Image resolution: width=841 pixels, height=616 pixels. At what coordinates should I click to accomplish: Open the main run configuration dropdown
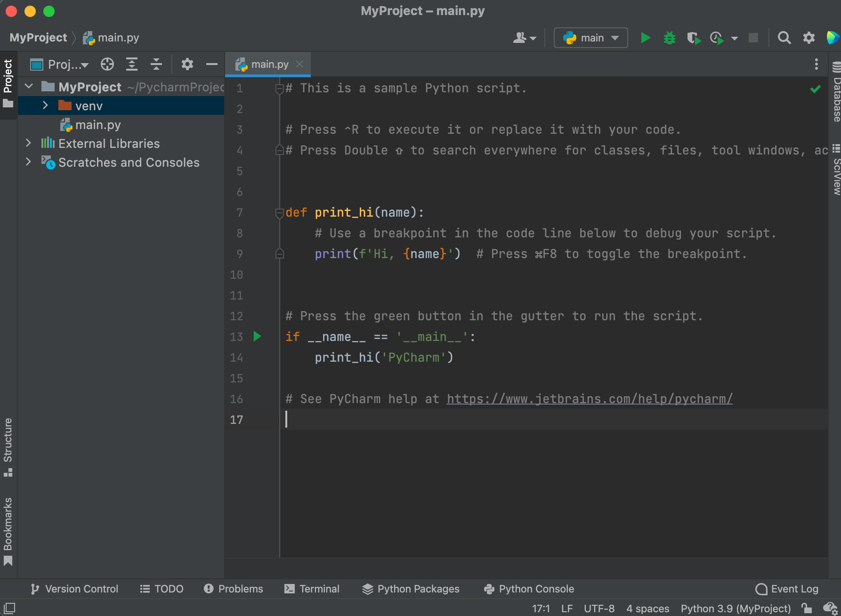(x=590, y=38)
